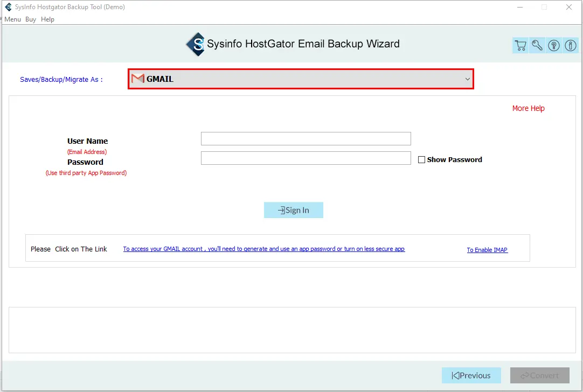Image resolution: width=583 pixels, height=392 pixels.
Task: Go back with the Previous button
Action: pyautogui.click(x=471, y=375)
